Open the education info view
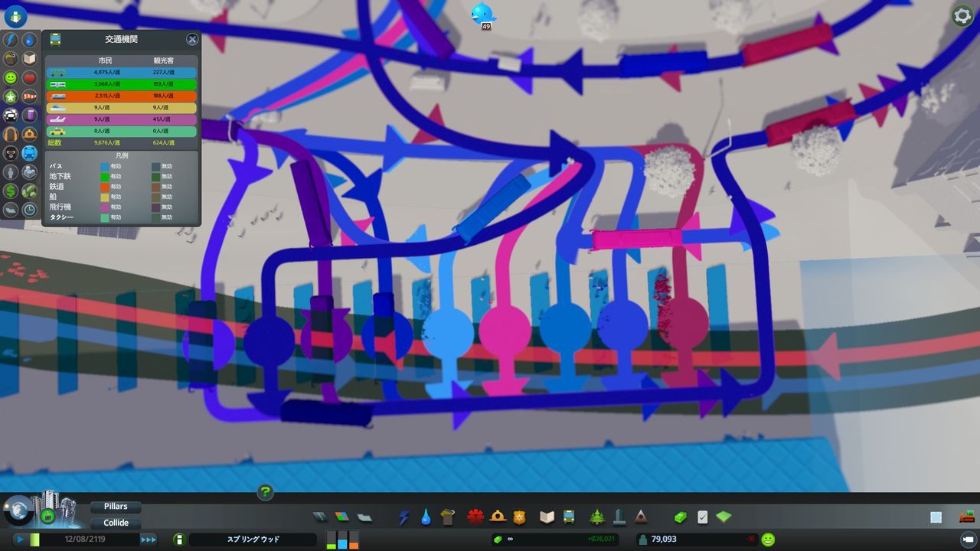 29,59
